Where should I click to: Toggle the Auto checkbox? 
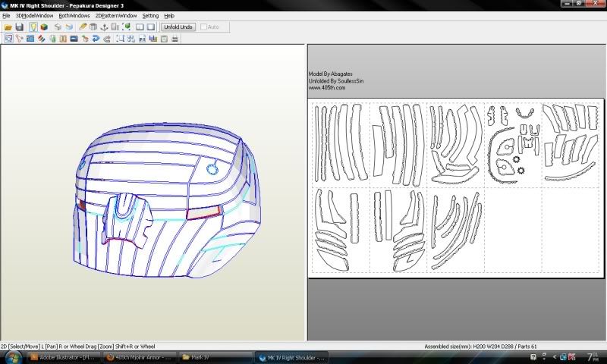point(203,27)
